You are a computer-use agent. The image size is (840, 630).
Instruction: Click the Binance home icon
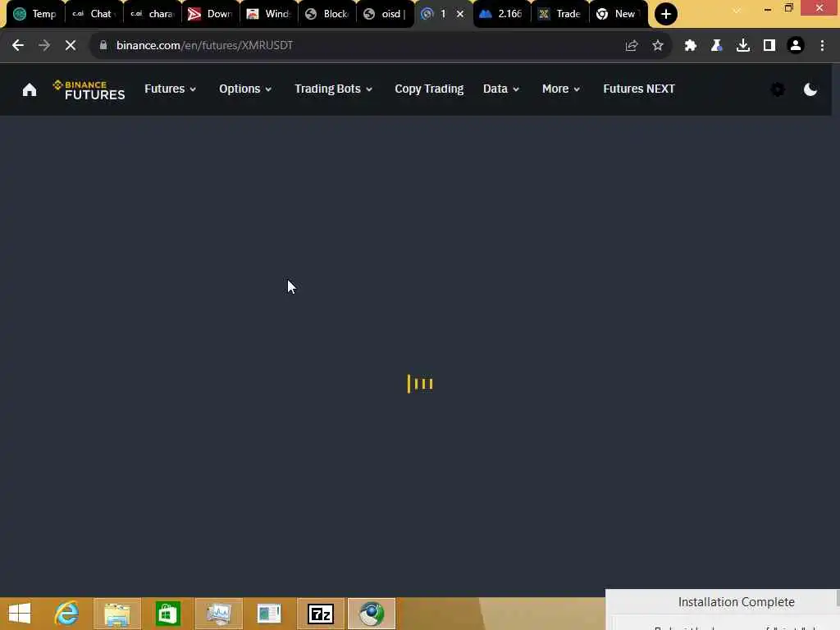coord(30,89)
